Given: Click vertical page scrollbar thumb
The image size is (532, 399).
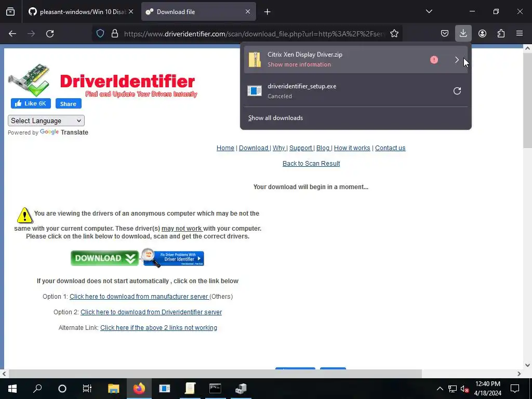Looking at the screenshot, I should [x=527, y=100].
